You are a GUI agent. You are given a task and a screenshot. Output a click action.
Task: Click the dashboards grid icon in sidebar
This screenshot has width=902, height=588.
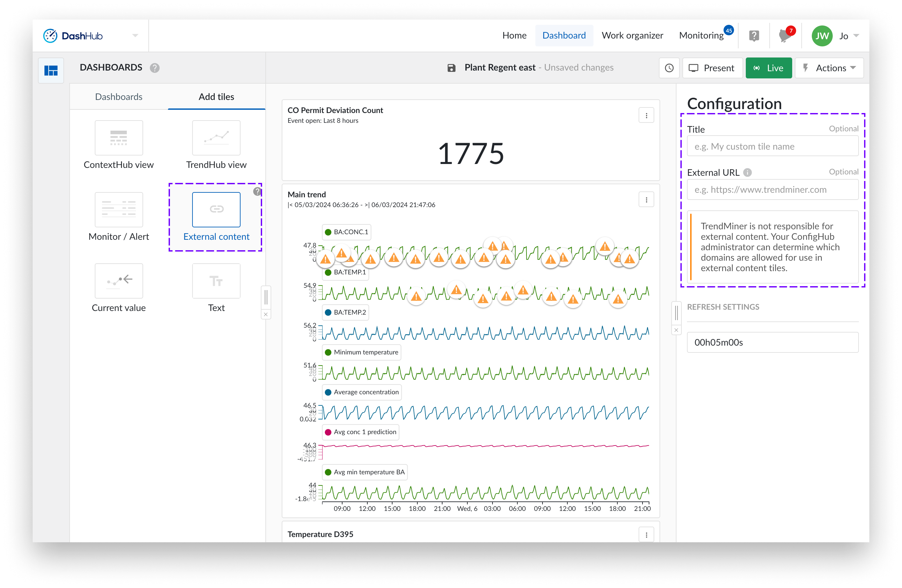point(51,70)
